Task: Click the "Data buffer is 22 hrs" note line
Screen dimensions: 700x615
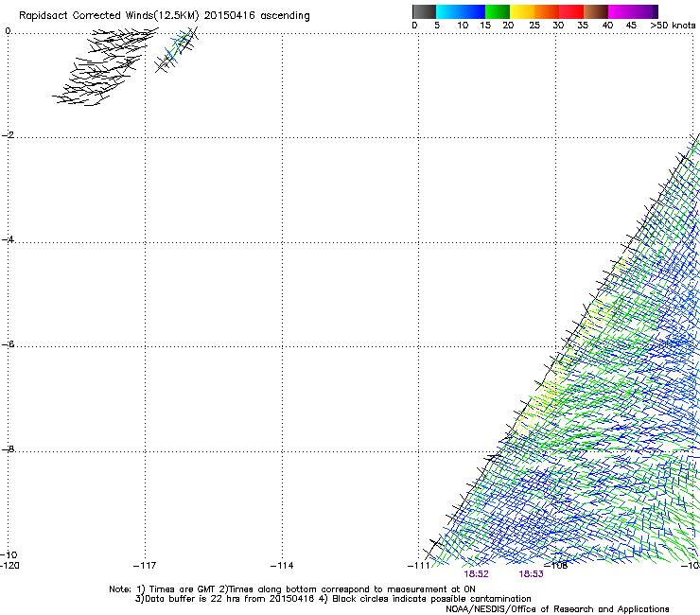Action: pos(333,599)
